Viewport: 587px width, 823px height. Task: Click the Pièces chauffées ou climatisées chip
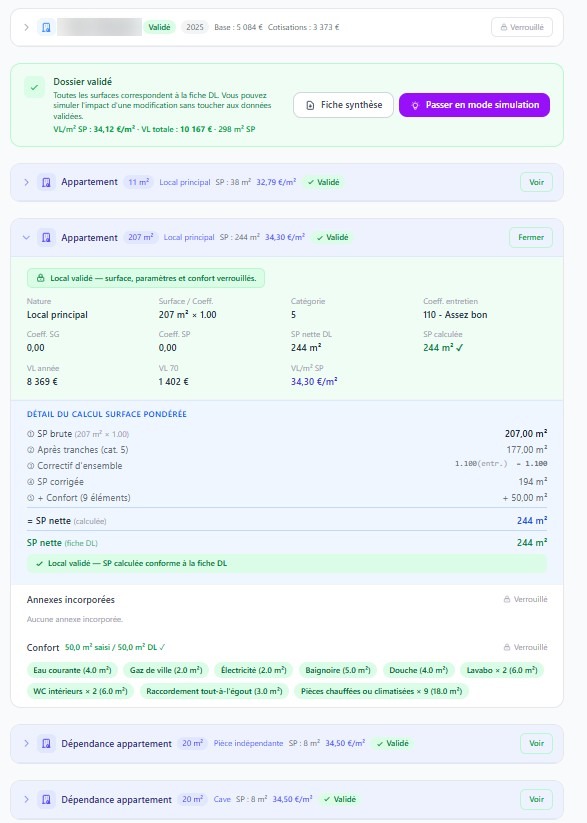point(382,691)
